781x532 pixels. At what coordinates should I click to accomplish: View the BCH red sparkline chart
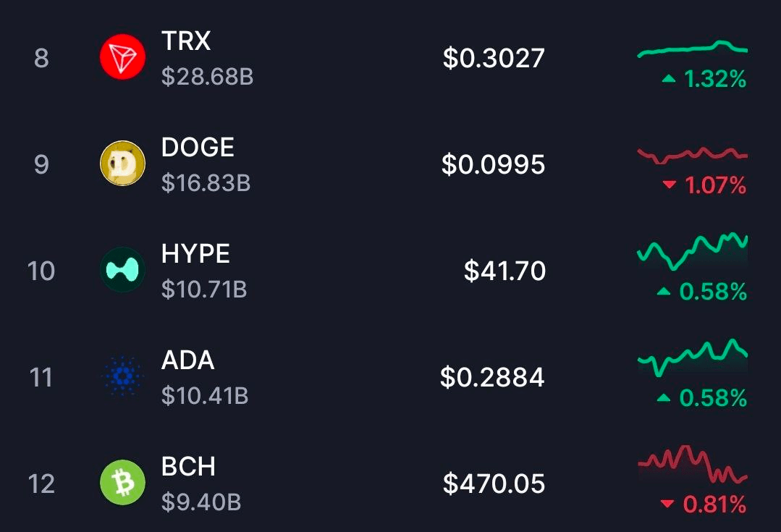pos(692,465)
